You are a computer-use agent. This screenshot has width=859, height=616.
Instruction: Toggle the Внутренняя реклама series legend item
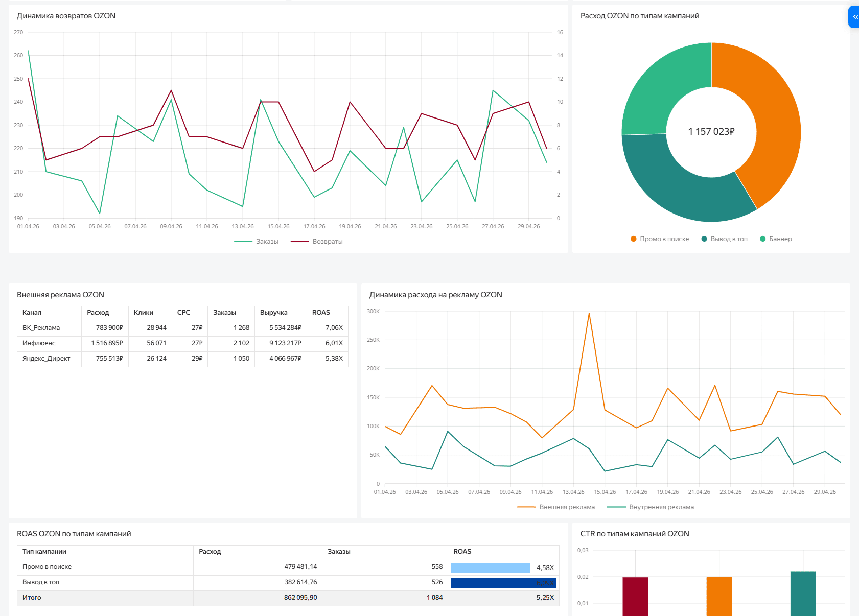point(651,507)
